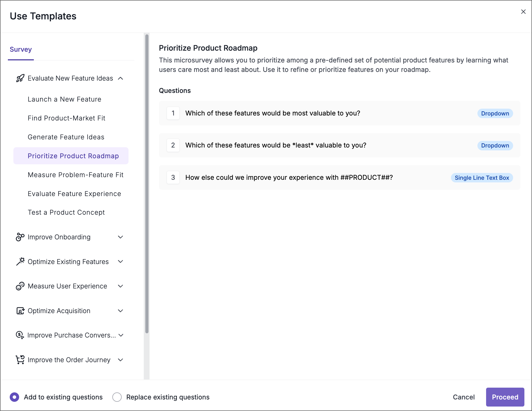This screenshot has height=411, width=532.
Task: Click the rocket icon beside Evaluate New Feature Ideas
Action: click(x=20, y=78)
